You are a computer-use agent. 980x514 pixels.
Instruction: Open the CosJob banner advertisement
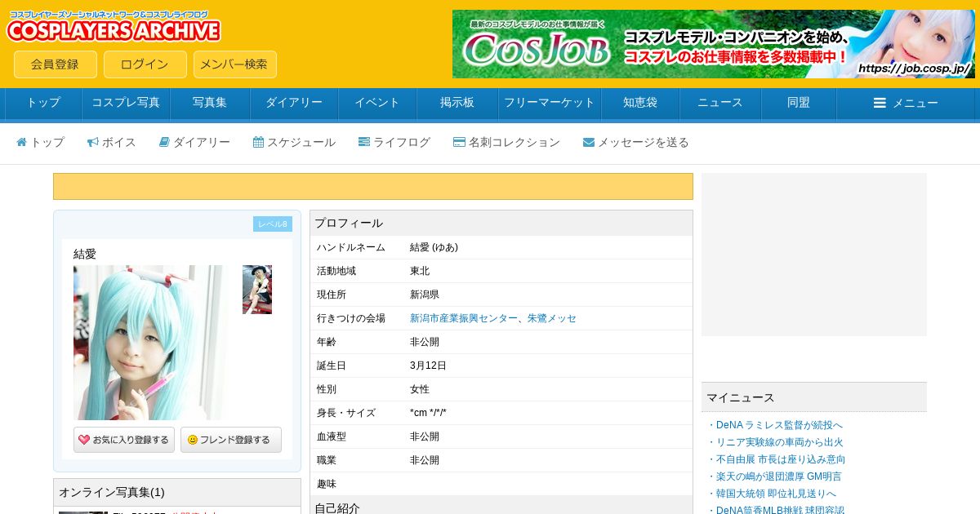(714, 44)
